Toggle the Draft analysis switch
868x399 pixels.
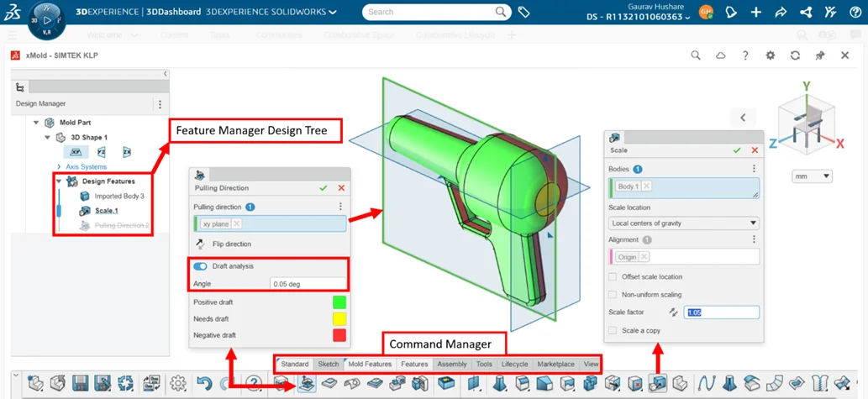pos(200,266)
